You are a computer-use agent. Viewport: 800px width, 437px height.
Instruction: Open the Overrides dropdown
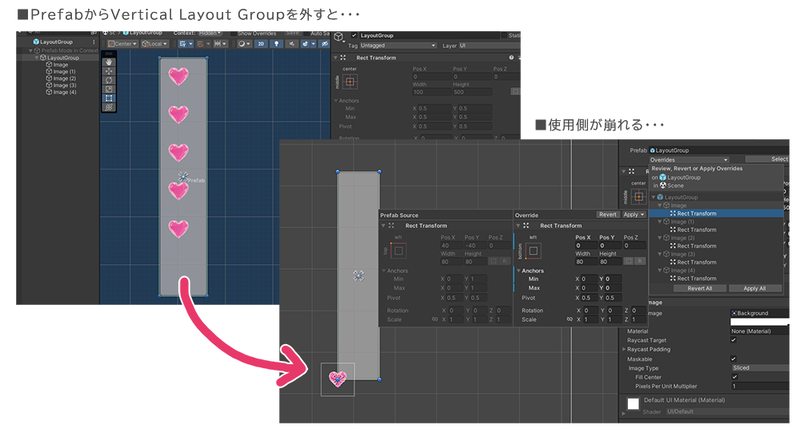point(689,160)
